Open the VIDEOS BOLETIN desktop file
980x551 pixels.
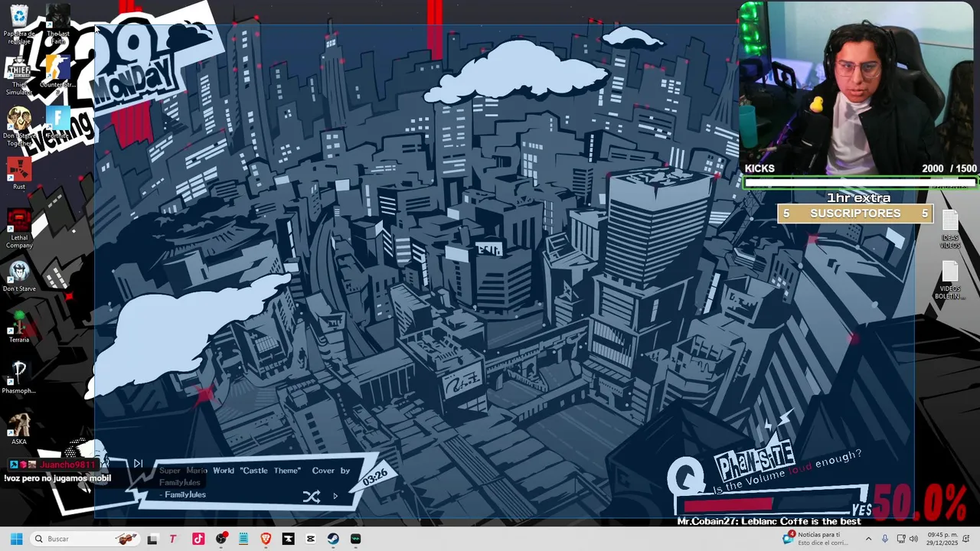click(x=949, y=280)
